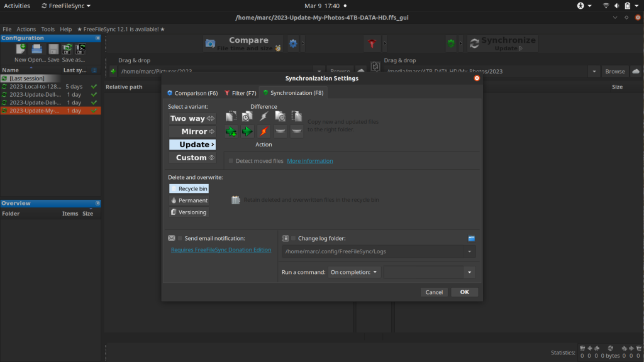The width and height of the screenshot is (644, 362).
Task: Enable Detect moved files checkbox
Action: (x=231, y=161)
